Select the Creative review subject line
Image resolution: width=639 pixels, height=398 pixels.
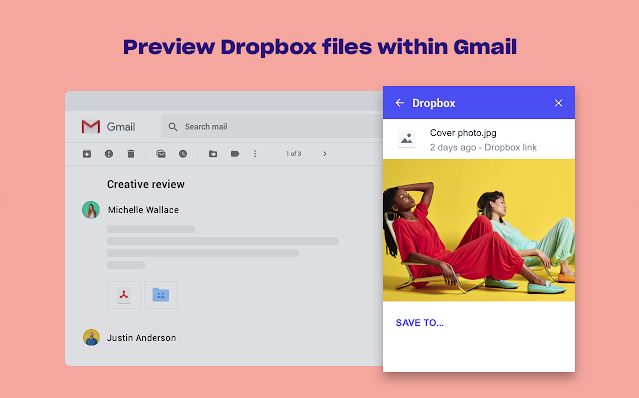point(146,184)
